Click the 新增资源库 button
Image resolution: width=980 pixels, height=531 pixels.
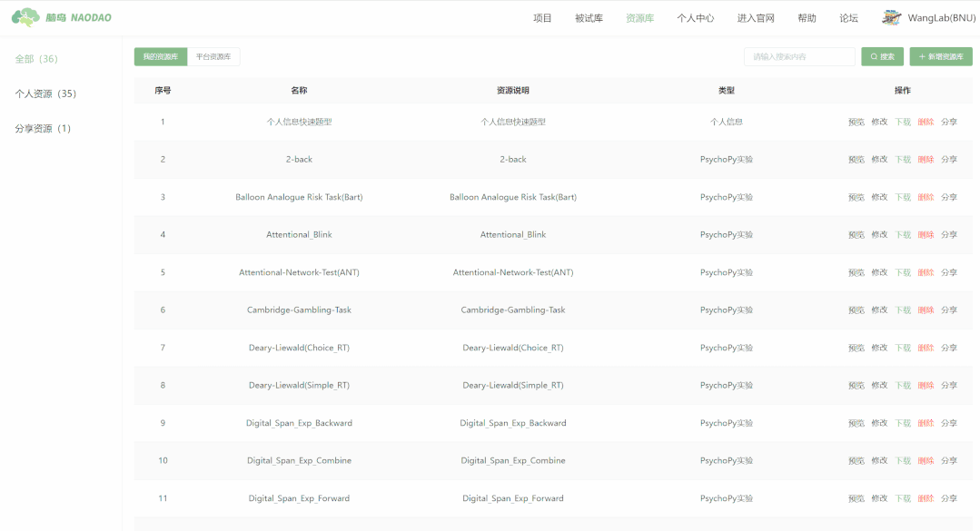click(x=941, y=56)
